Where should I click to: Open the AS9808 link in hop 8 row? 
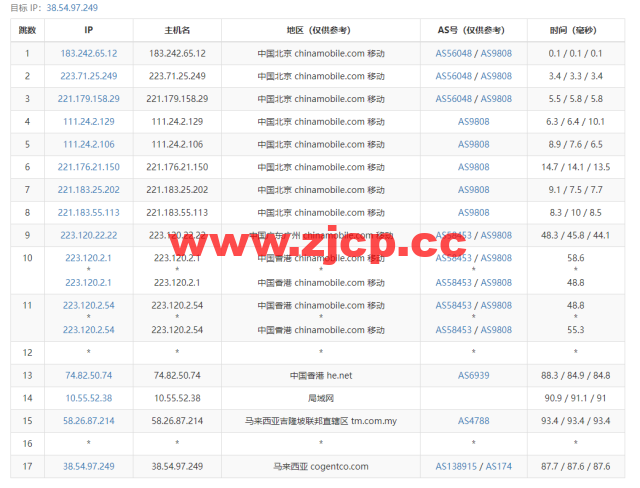tap(473, 213)
